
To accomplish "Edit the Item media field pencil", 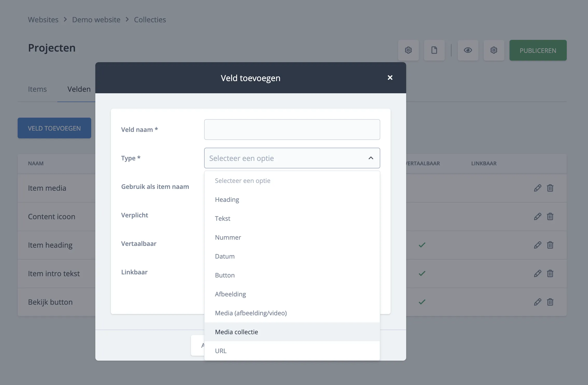I will [x=537, y=188].
